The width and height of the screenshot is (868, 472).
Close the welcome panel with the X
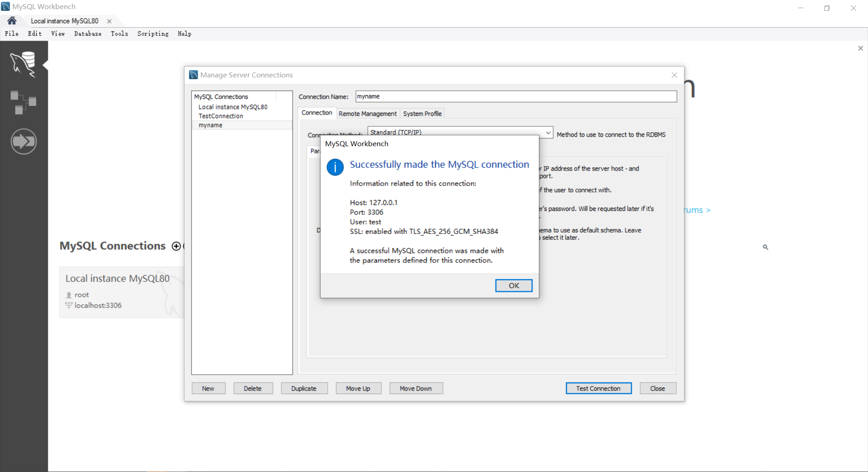860,48
